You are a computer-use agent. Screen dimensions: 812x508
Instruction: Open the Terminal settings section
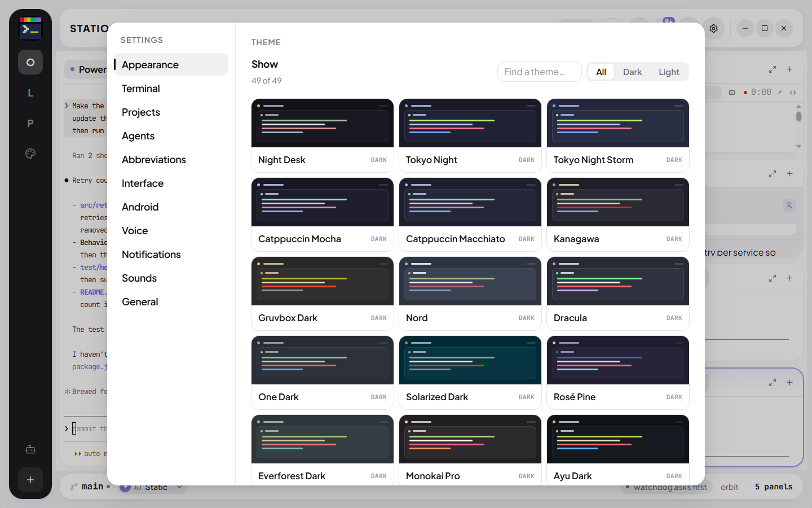point(171,89)
